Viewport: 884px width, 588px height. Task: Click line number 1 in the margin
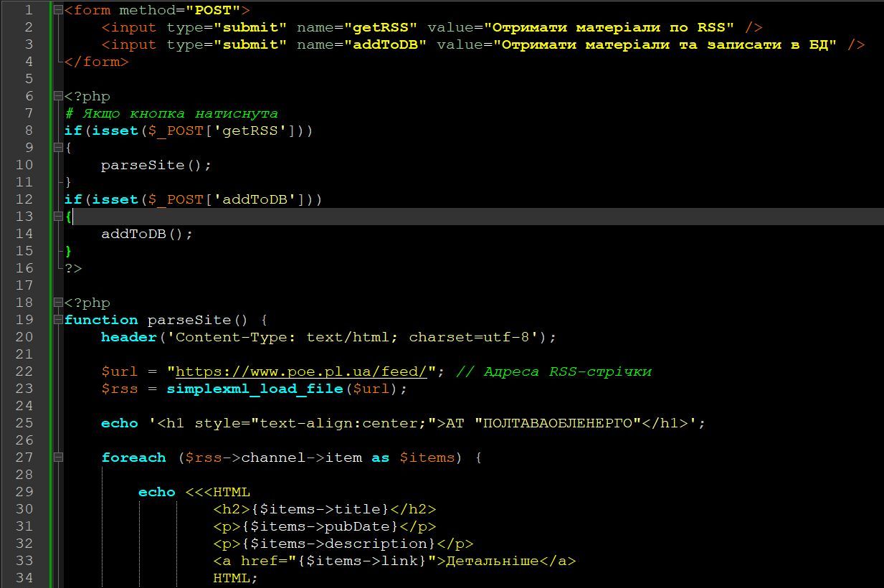pyautogui.click(x=29, y=10)
